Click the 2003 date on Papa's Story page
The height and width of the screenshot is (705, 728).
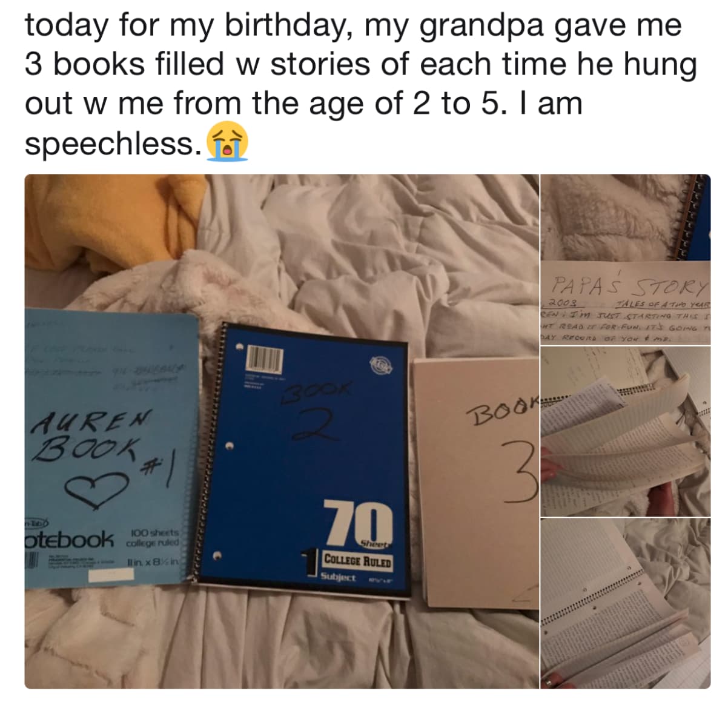565,302
